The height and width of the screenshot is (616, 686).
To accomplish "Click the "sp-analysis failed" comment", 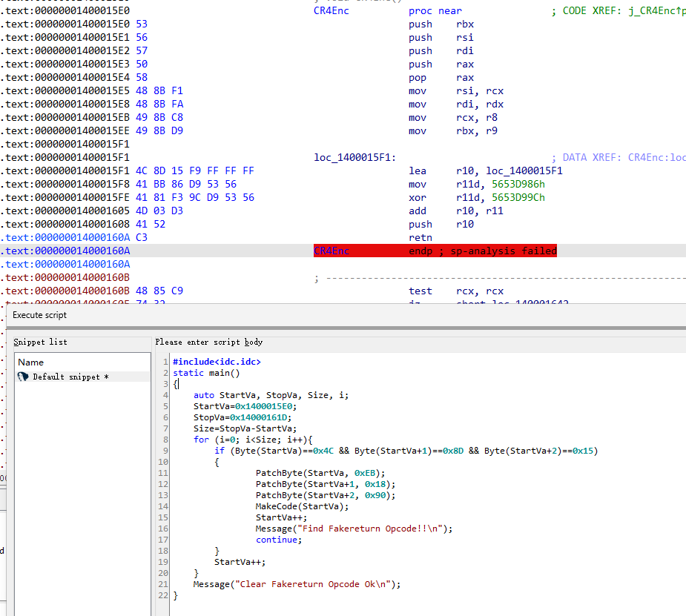I will (504, 251).
